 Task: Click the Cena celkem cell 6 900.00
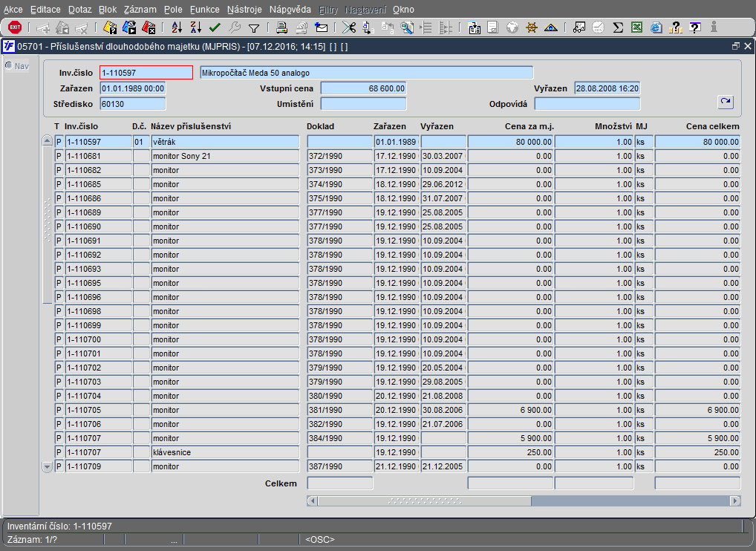(697, 410)
